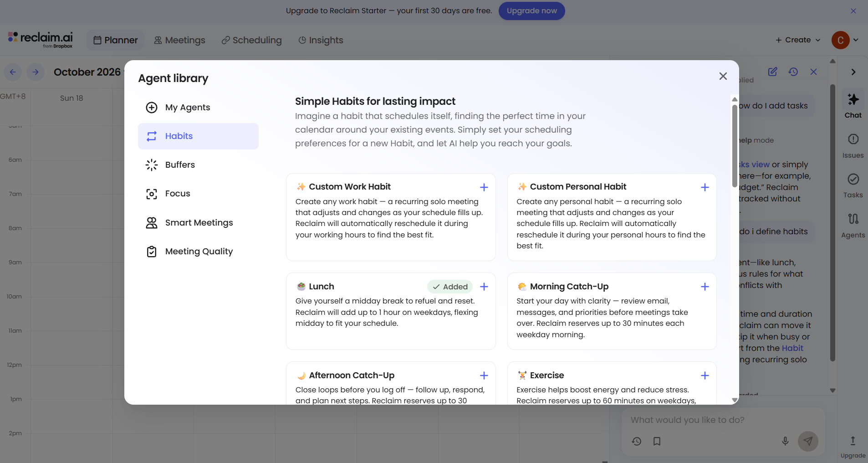Start a new chat with edit icon
Image resolution: width=868 pixels, height=463 pixels.
point(773,72)
